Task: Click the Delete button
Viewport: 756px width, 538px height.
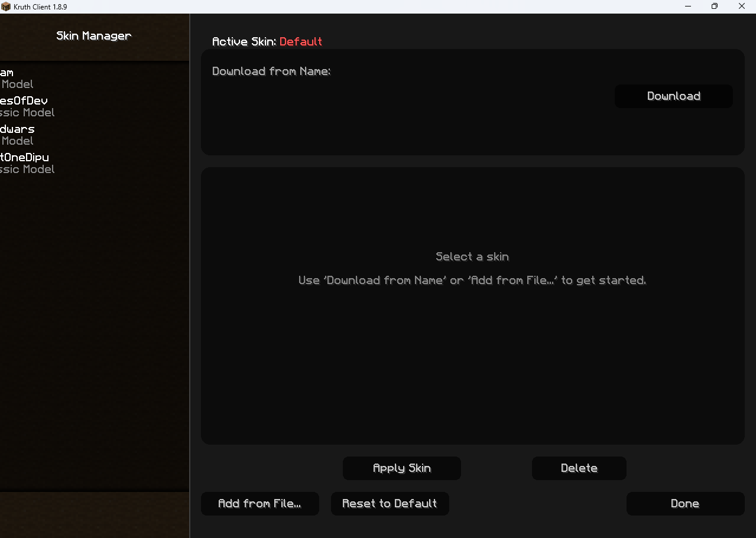Action: pos(579,468)
